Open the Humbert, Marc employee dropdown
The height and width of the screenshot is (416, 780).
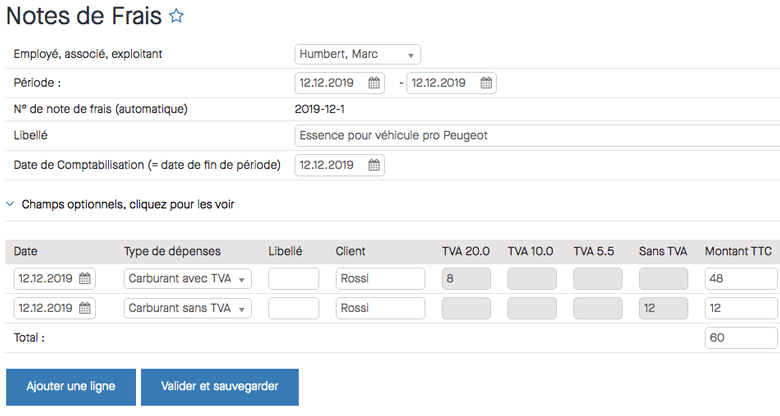[358, 54]
